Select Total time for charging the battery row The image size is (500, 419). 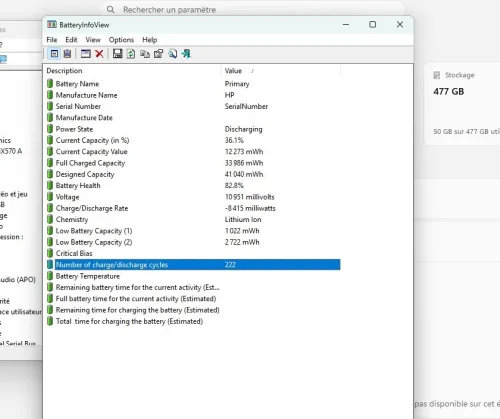coord(193,321)
